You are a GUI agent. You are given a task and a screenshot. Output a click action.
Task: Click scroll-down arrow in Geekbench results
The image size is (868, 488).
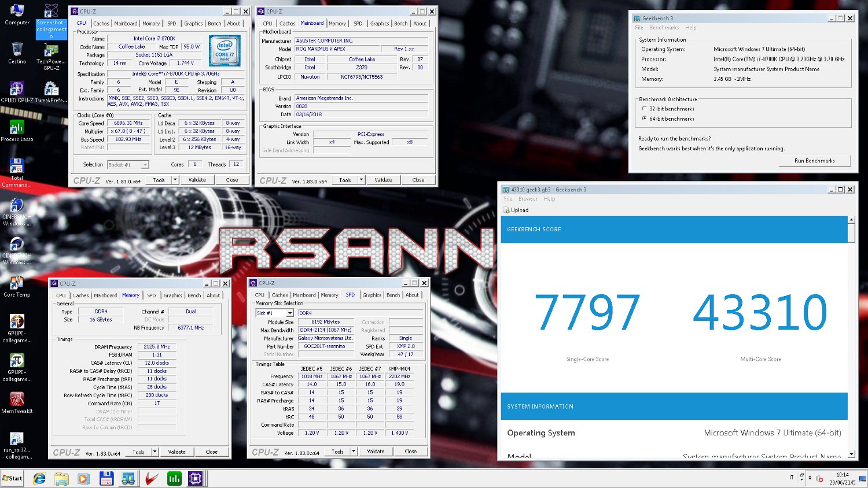pyautogui.click(x=851, y=454)
